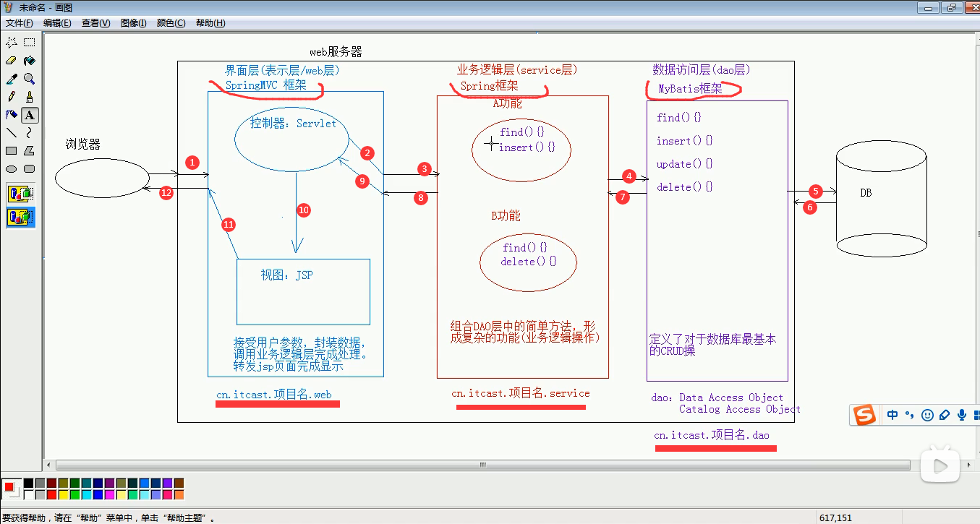980x524 pixels.
Task: Click the 'SpringMVC 框架' label
Action: pos(265,85)
